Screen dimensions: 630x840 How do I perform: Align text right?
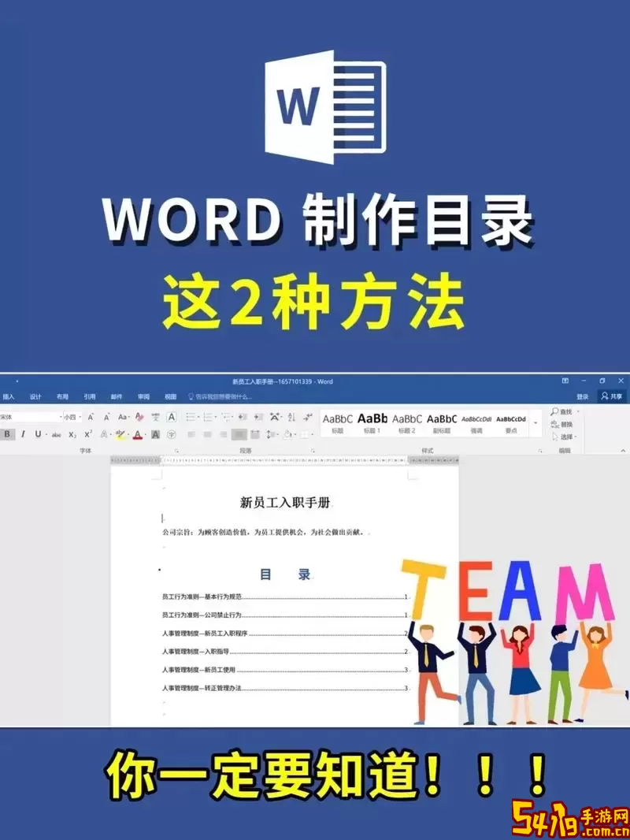click(224, 434)
